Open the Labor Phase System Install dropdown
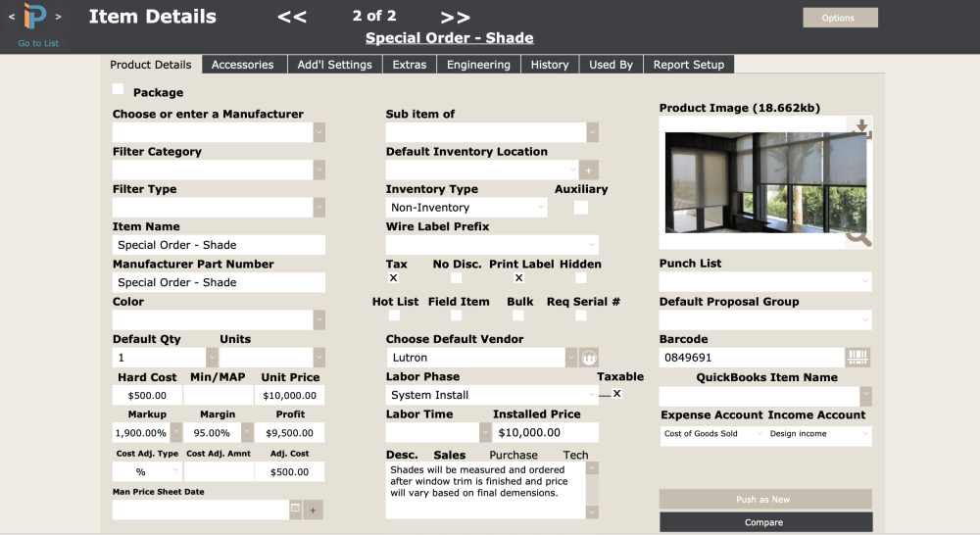 coord(492,395)
